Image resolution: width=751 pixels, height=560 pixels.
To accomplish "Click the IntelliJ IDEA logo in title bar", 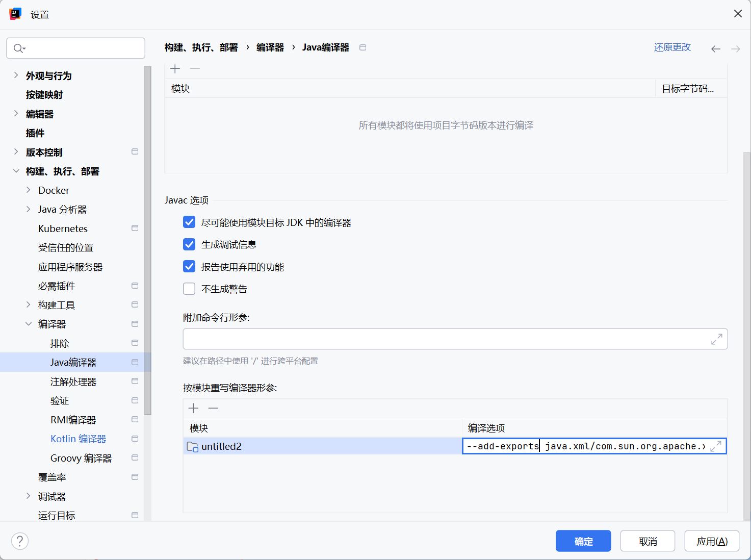I will [x=15, y=14].
